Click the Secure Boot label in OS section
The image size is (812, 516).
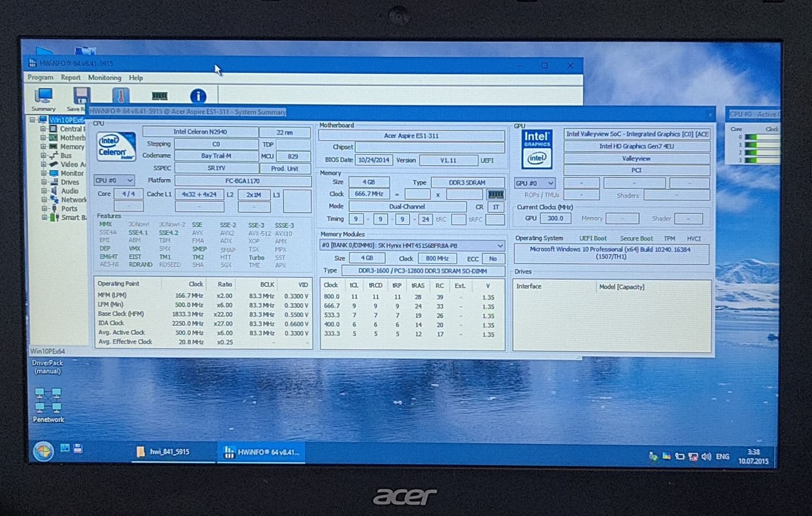pos(636,238)
